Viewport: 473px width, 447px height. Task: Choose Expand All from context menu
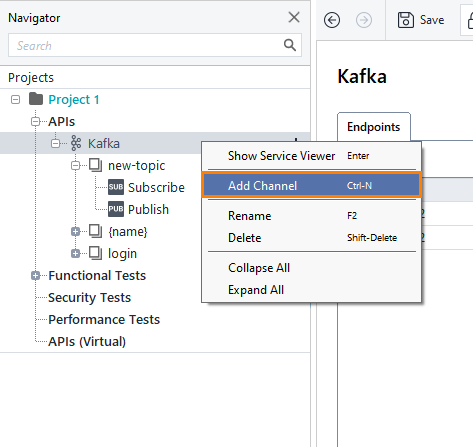pos(311,290)
